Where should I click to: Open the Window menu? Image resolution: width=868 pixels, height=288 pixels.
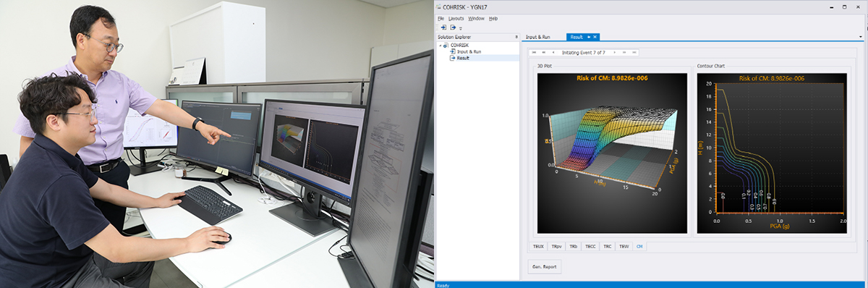476,18
